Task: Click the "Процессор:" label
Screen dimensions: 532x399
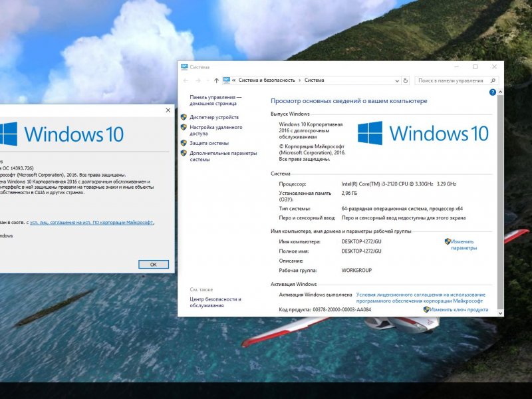Action: click(x=293, y=184)
